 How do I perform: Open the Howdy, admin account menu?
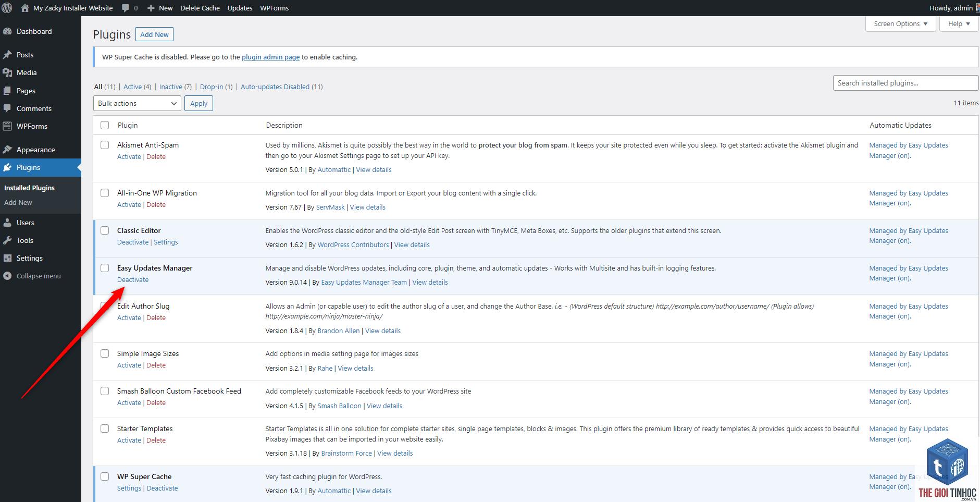pyautogui.click(x=953, y=8)
